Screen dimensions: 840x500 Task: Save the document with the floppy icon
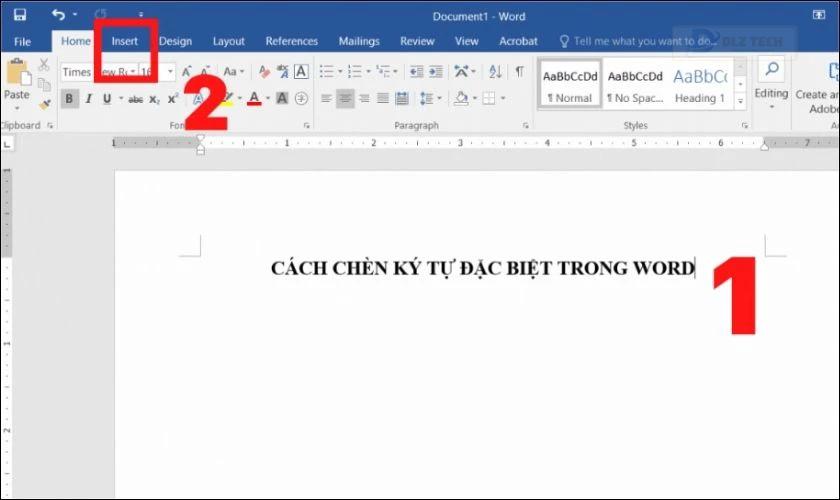[20, 14]
